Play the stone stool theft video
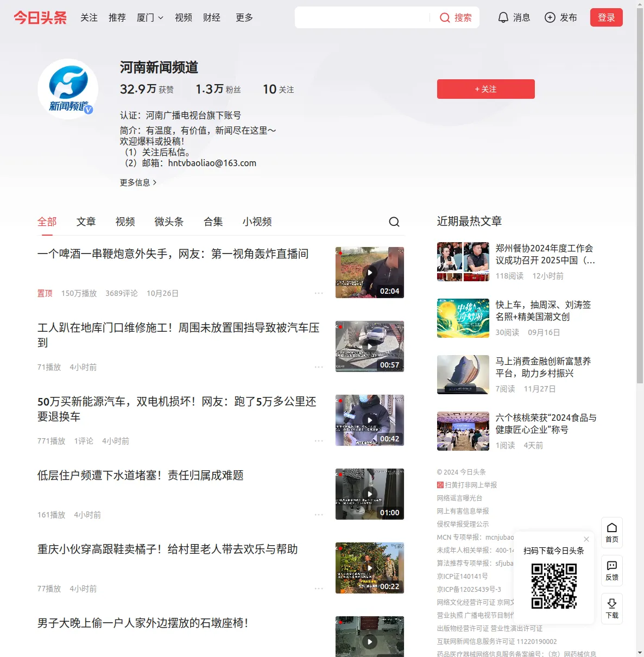The image size is (644, 657). click(x=370, y=636)
